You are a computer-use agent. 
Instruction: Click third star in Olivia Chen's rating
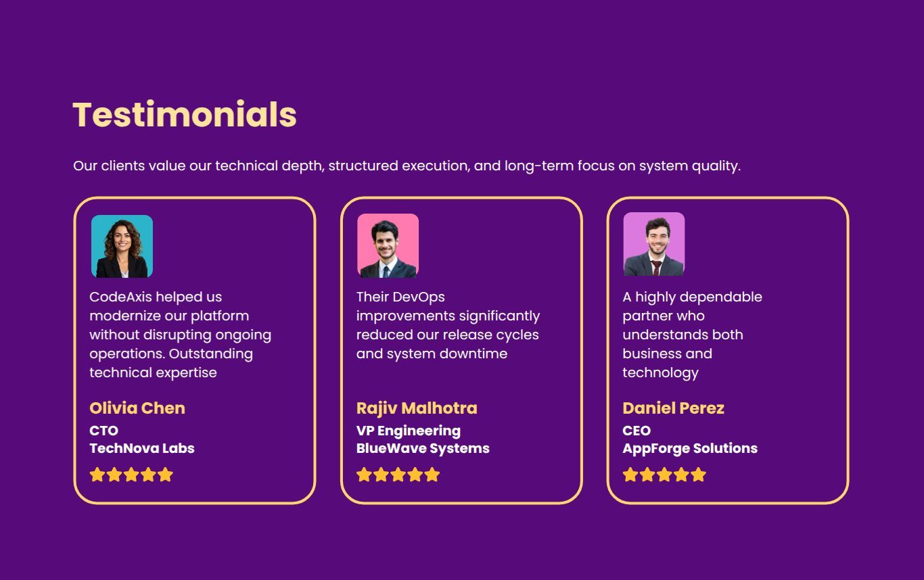click(x=131, y=475)
